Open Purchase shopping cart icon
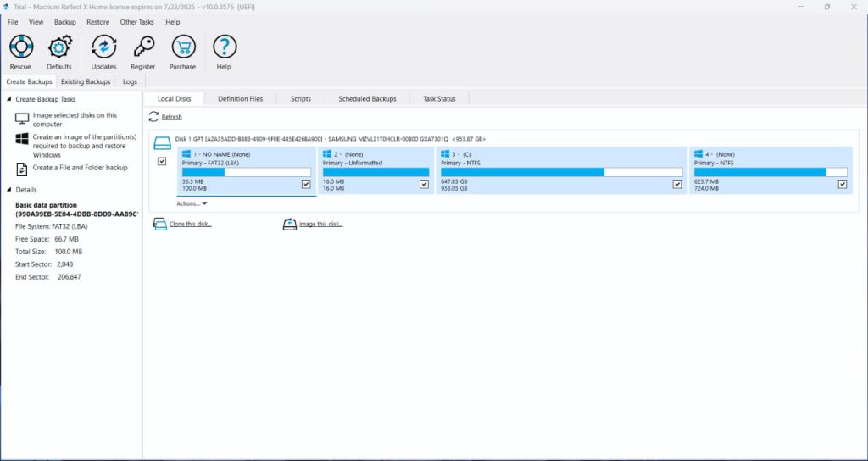Screen dimensions: 868x461 pos(183,47)
